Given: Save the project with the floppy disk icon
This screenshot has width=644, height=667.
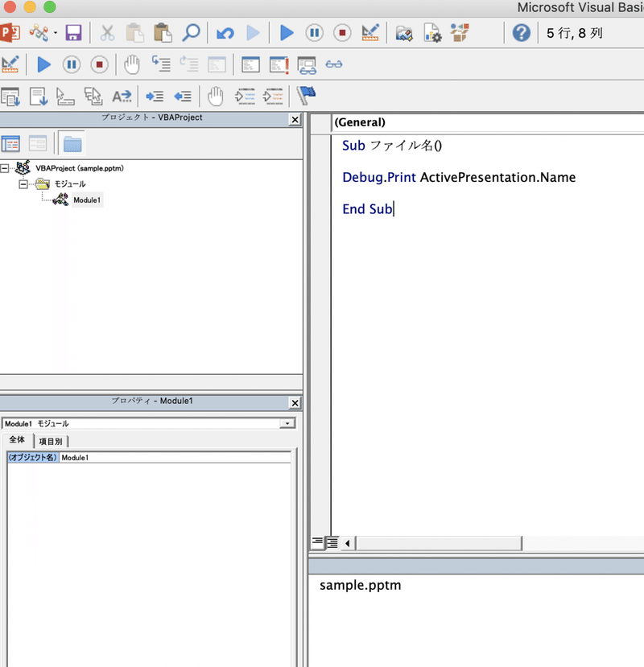Looking at the screenshot, I should point(73,33).
